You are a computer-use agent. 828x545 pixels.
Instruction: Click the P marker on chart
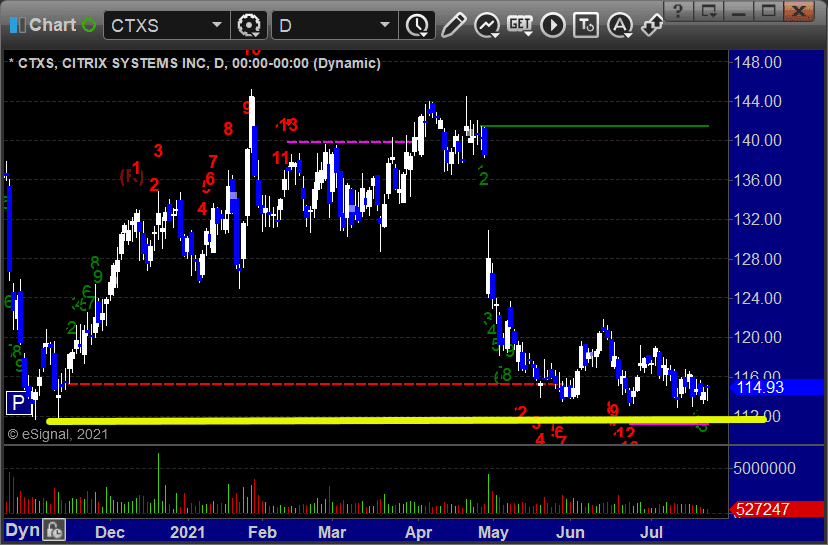[x=18, y=403]
